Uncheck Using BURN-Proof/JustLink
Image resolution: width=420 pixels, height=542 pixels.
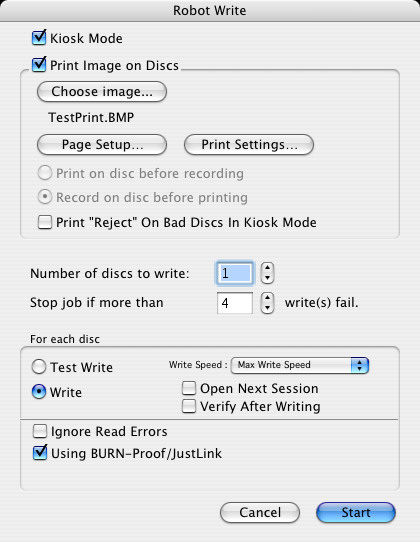click(40, 453)
